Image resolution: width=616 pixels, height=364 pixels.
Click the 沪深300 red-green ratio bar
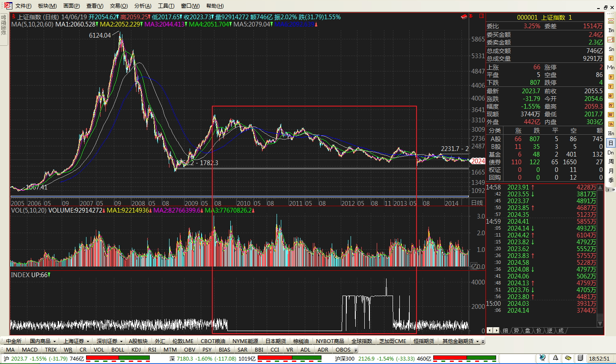(465, 358)
